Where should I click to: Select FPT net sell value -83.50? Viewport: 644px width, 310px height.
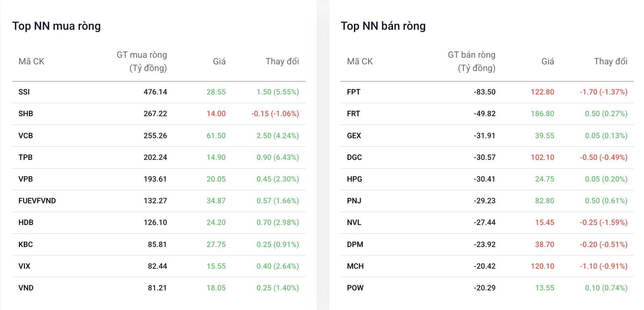coord(485,92)
